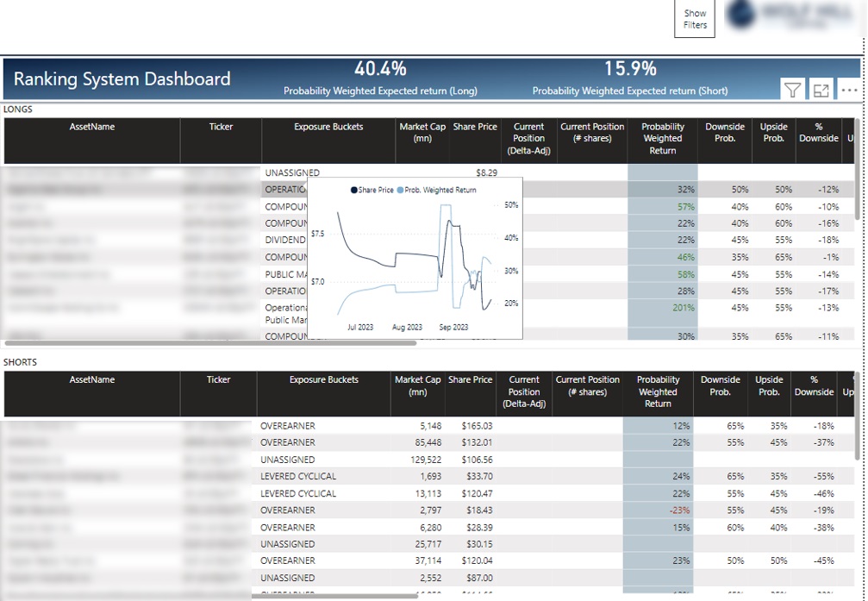The width and height of the screenshot is (868, 601).
Task: Click the Show Filters button
Action: pyautogui.click(x=695, y=19)
